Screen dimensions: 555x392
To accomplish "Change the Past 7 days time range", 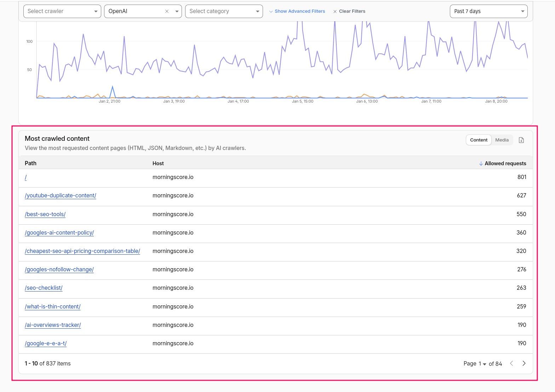I will pos(488,11).
